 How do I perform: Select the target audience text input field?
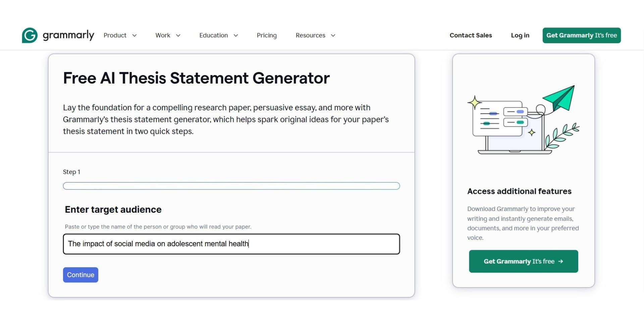point(231,244)
